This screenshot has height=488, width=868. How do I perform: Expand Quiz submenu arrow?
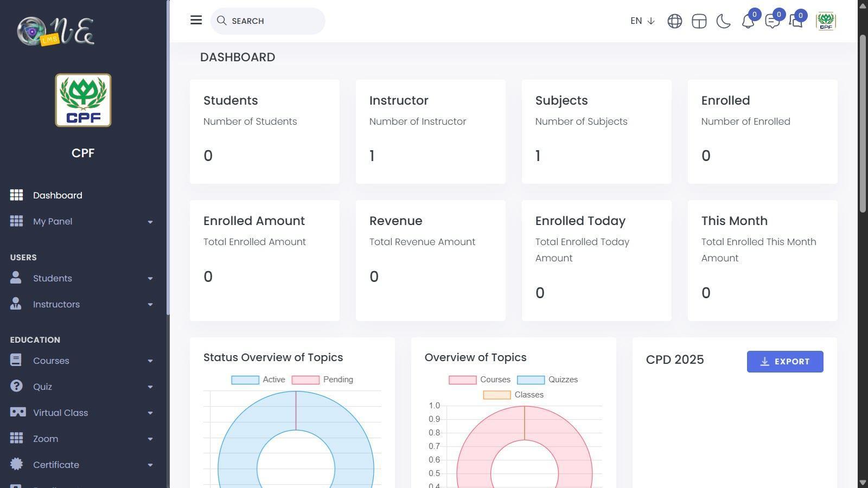tap(150, 387)
